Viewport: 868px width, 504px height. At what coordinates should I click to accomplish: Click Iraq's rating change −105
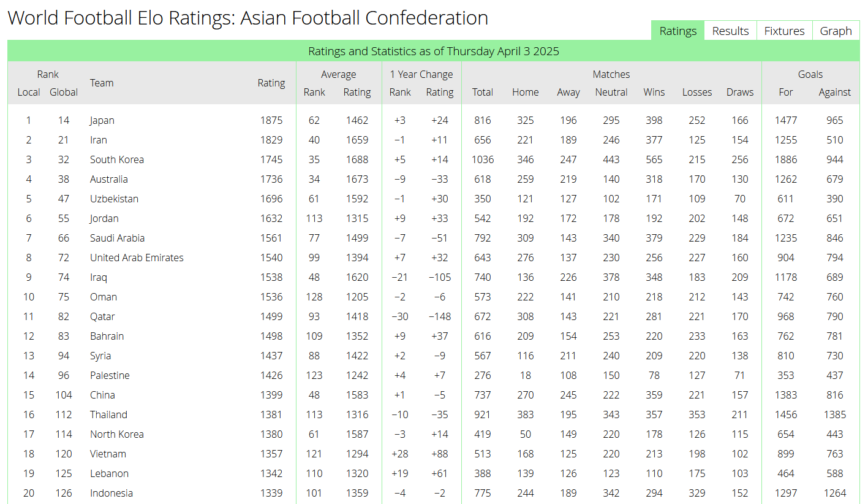click(440, 277)
